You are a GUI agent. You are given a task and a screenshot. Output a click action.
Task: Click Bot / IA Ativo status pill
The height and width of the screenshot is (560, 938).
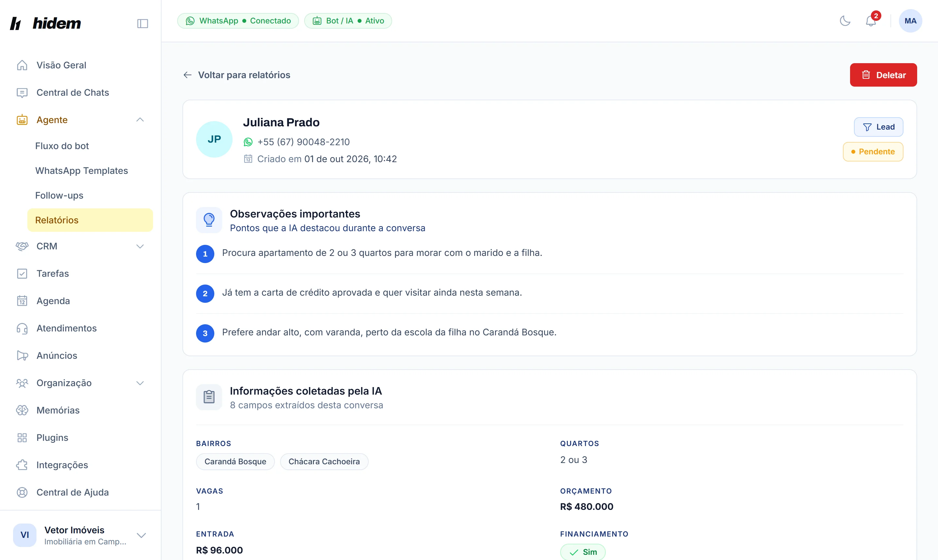coord(348,21)
